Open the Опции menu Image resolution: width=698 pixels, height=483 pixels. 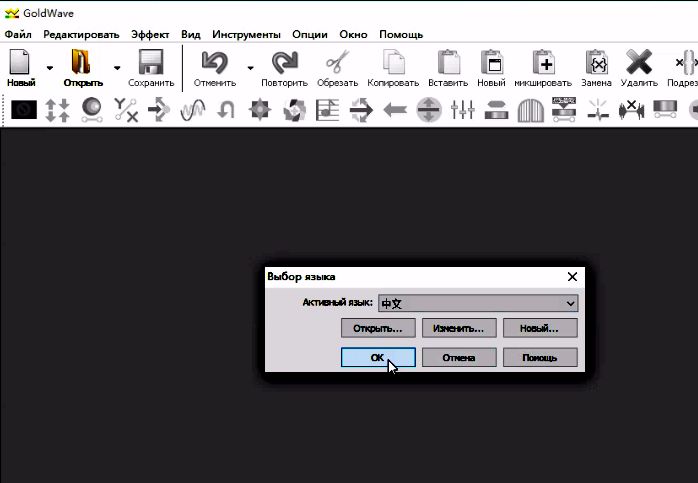310,34
